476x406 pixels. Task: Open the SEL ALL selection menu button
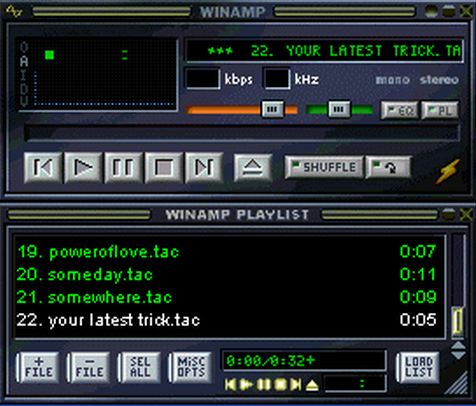(x=139, y=367)
